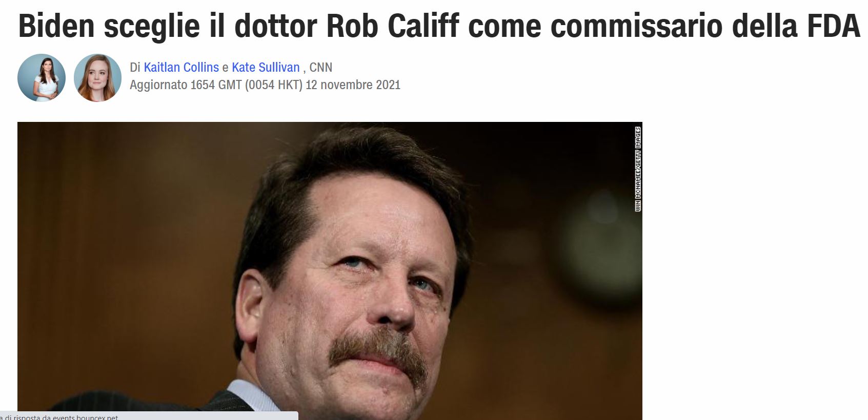Visit the Kate Sullivan author link
868x420 pixels.
[266, 67]
